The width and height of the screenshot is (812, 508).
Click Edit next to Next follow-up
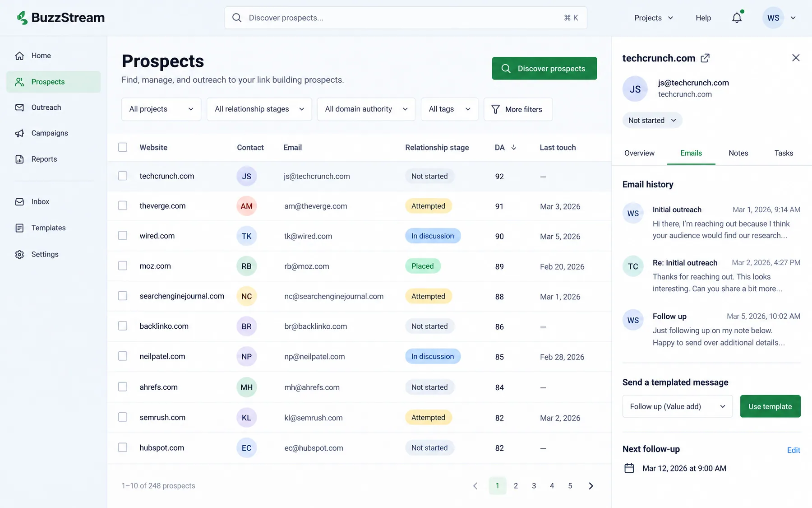click(x=794, y=450)
